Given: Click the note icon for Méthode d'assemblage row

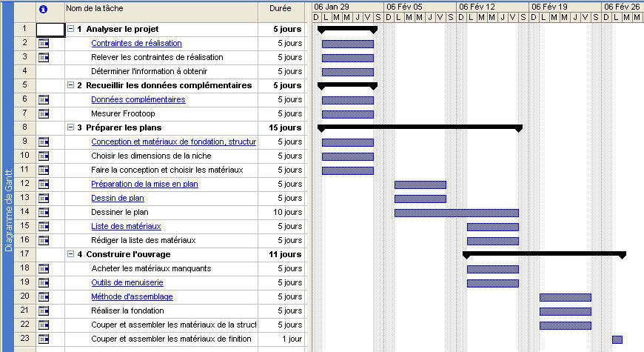Looking at the screenshot, I should tap(44, 296).
